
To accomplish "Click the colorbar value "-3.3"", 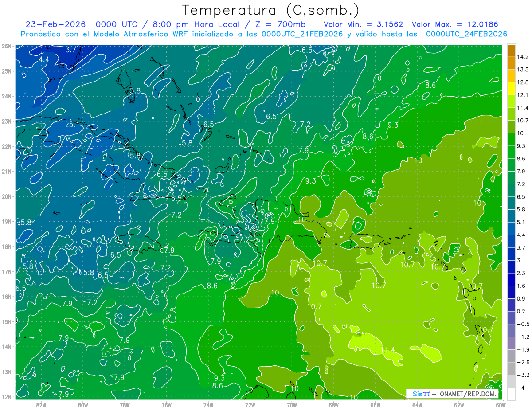I will [x=523, y=375].
